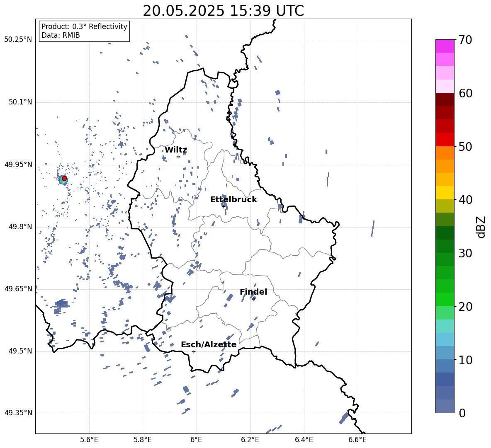Click the 50.1°N latitude label
The height and width of the screenshot is (448, 491).
pyautogui.click(x=20, y=102)
